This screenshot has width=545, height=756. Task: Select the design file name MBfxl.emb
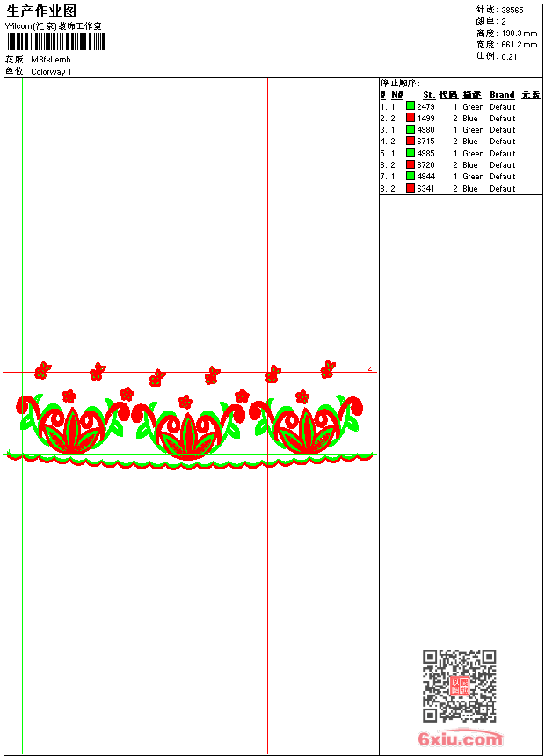(x=51, y=59)
